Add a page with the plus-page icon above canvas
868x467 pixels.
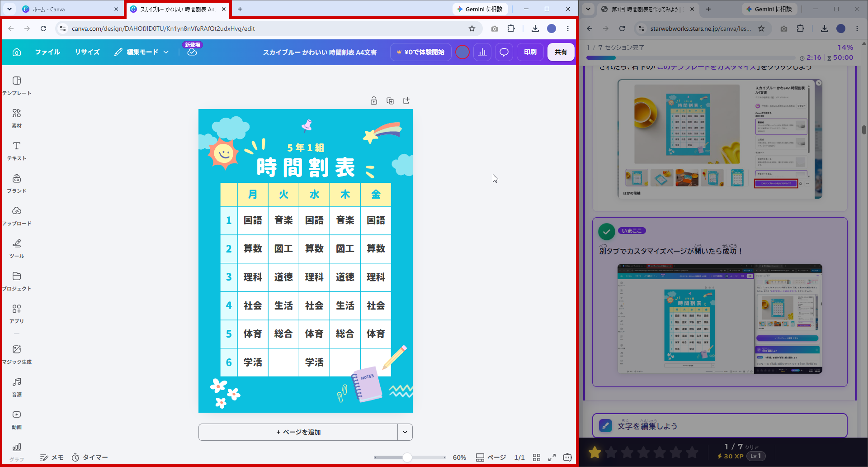click(406, 100)
